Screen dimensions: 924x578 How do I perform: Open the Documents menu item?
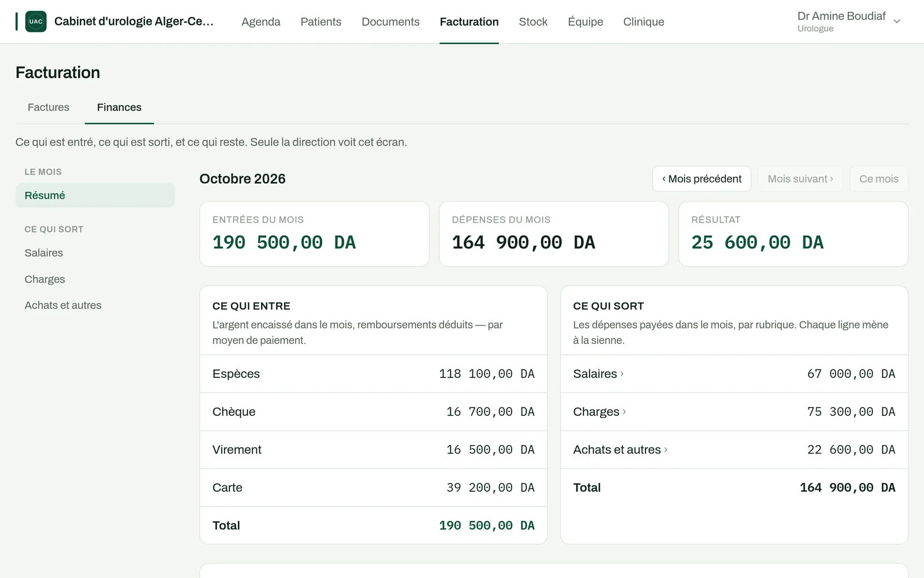(390, 21)
